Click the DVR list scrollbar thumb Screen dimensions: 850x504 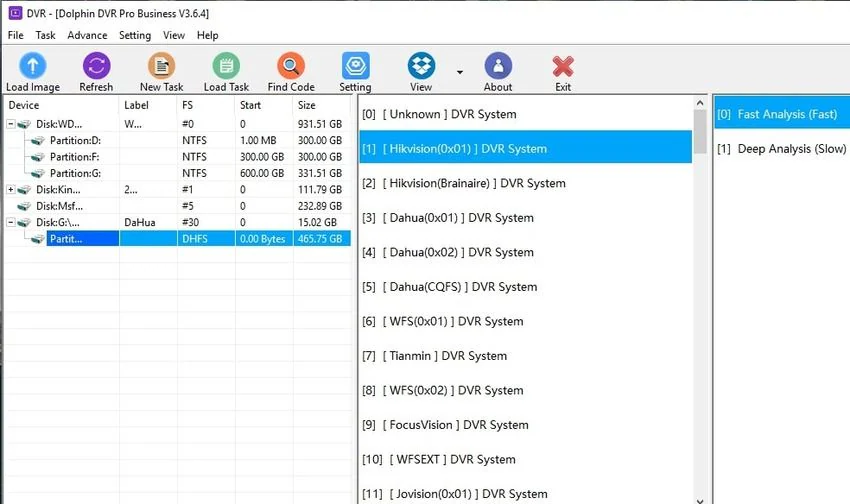pos(700,131)
